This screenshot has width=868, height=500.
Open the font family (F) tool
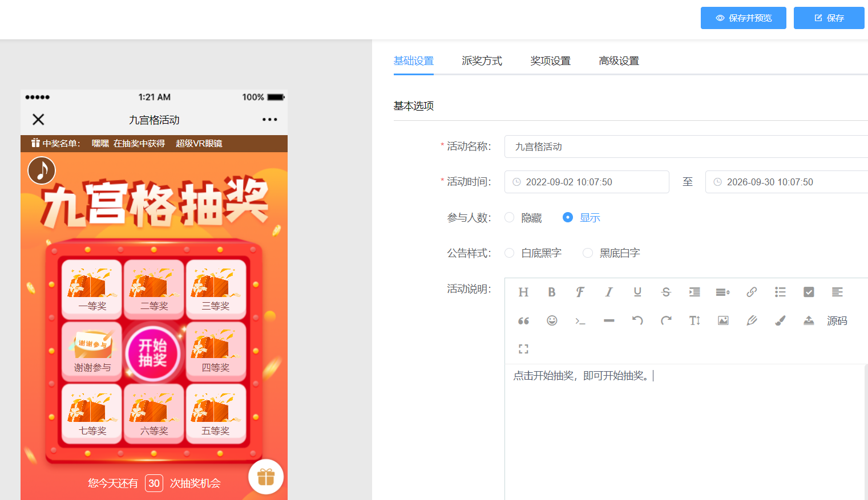pyautogui.click(x=580, y=292)
